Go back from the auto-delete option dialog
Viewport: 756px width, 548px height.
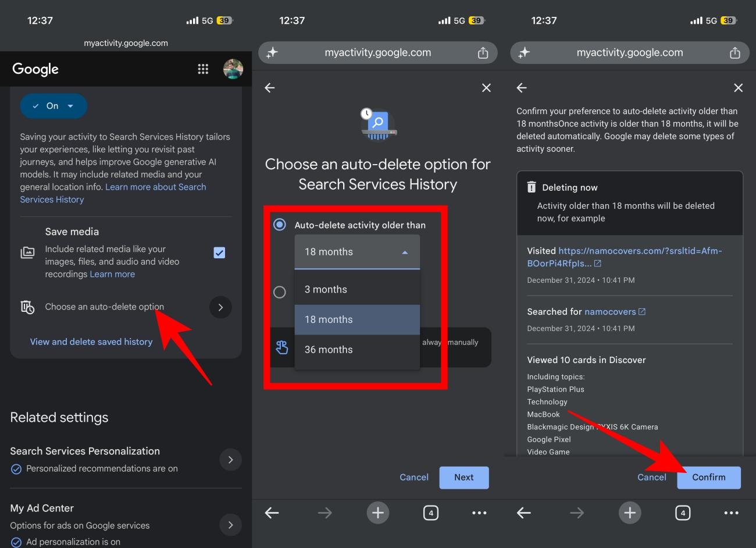click(x=270, y=88)
